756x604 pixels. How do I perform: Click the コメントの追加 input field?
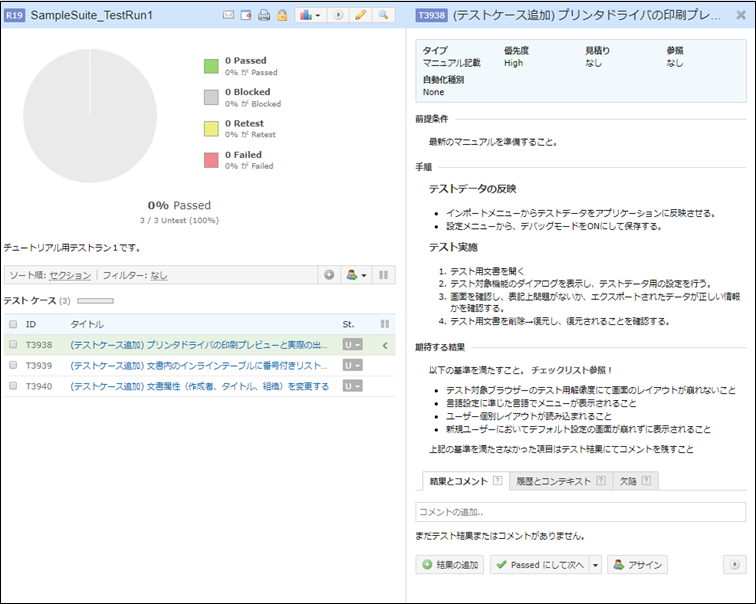(580, 512)
